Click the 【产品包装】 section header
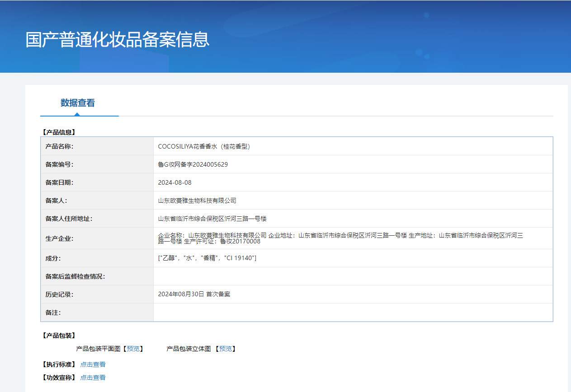 [x=59, y=336]
